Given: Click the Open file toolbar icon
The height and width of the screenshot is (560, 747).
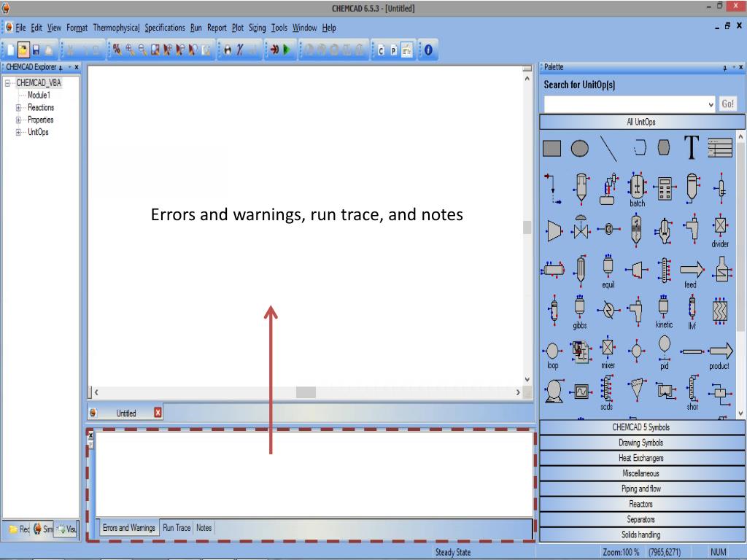Looking at the screenshot, I should 23,50.
